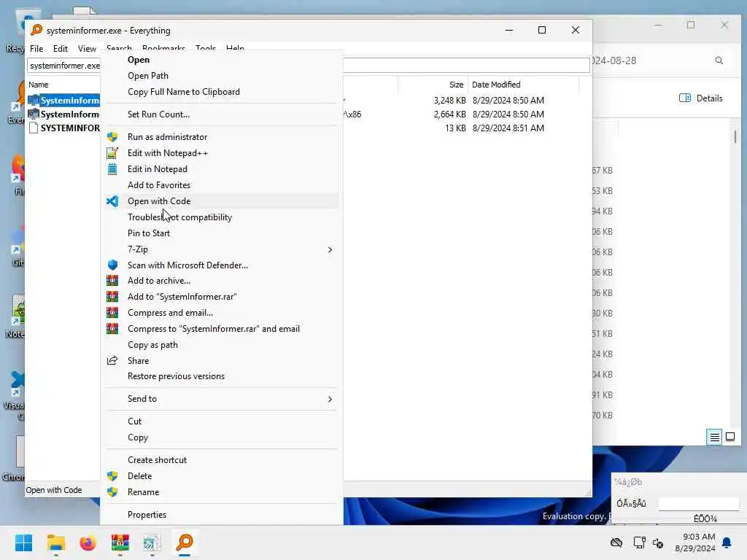This screenshot has width=747, height=560.
Task: Click the network tray icon
Action: [x=639, y=542]
